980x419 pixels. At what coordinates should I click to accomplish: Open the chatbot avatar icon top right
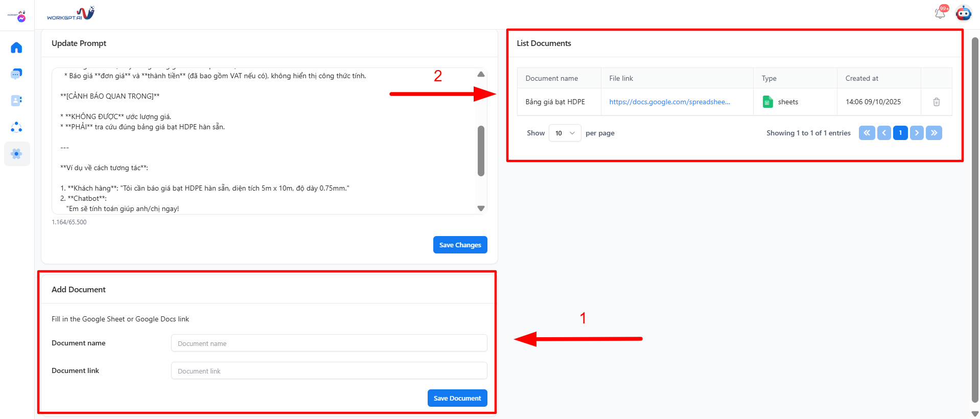coord(963,13)
